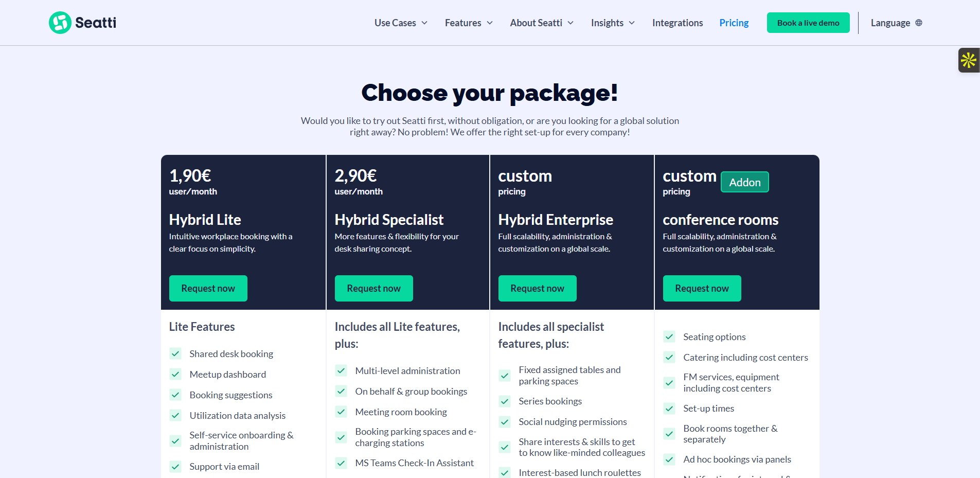This screenshot has height=478, width=980.
Task: Expand the Features dropdown menu
Action: coord(469,23)
